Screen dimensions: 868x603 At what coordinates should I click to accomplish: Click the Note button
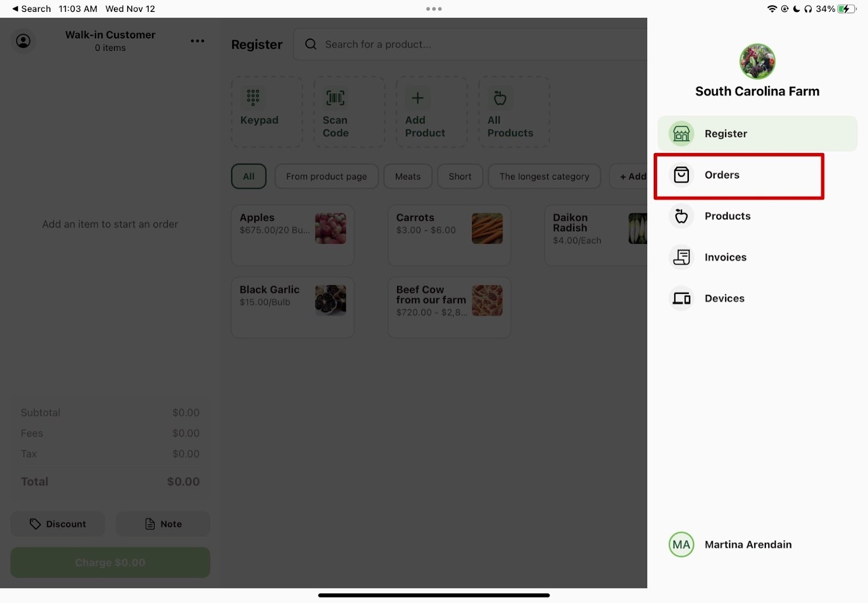click(163, 524)
